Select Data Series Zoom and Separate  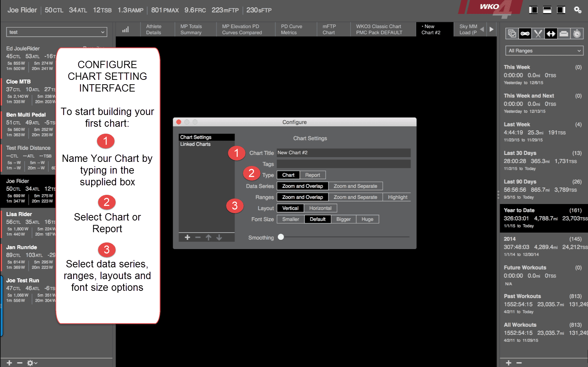355,186
